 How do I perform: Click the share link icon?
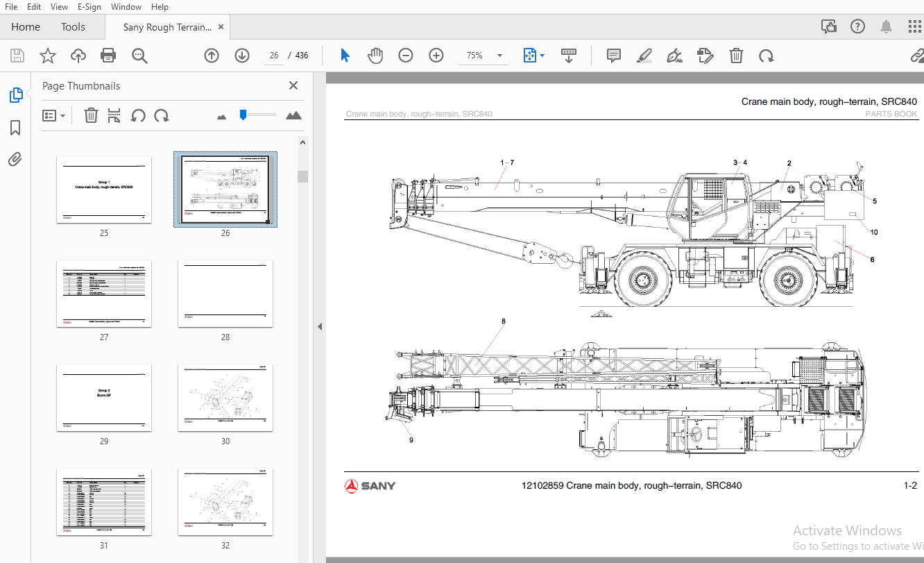pyautogui.click(x=917, y=56)
